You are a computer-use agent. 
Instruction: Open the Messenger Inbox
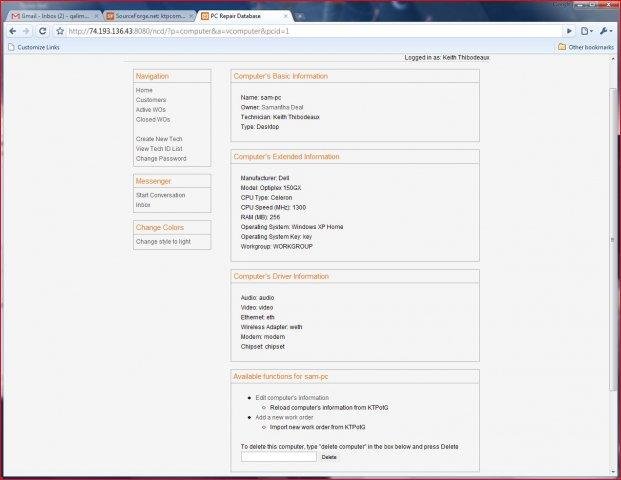click(143, 205)
